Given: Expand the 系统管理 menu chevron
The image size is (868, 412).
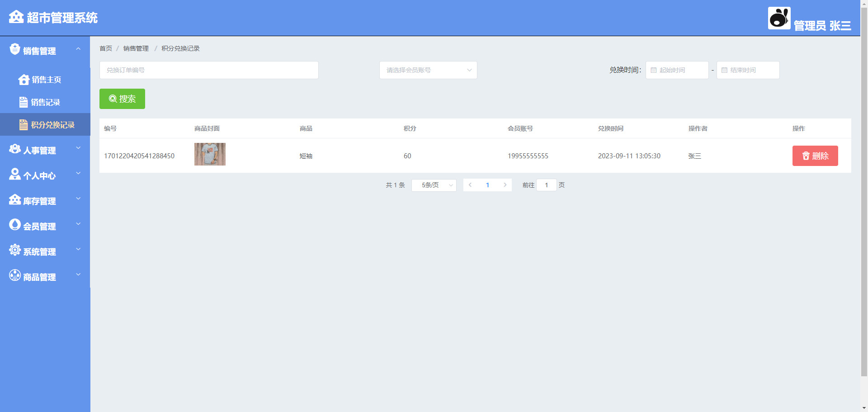Looking at the screenshot, I should pos(78,249).
